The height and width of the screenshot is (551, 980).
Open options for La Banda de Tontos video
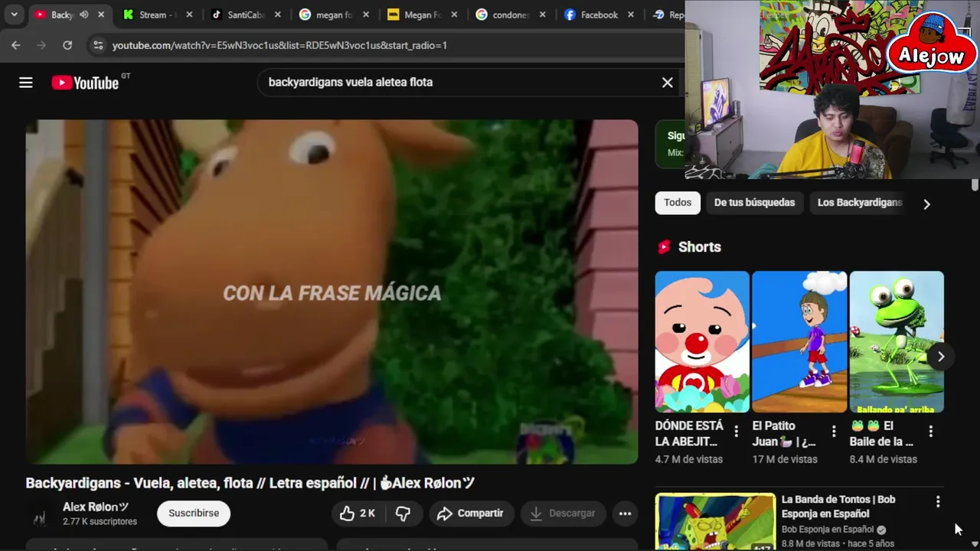point(938,502)
